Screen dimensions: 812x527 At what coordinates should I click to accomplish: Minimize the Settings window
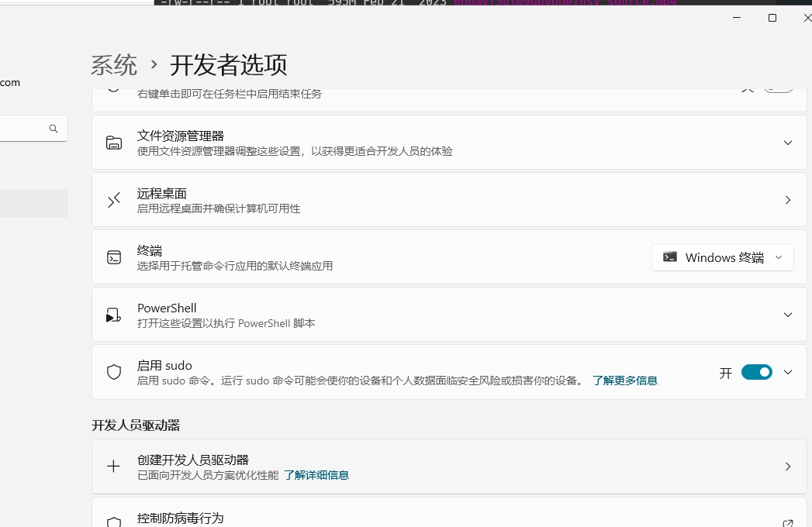tap(737, 18)
